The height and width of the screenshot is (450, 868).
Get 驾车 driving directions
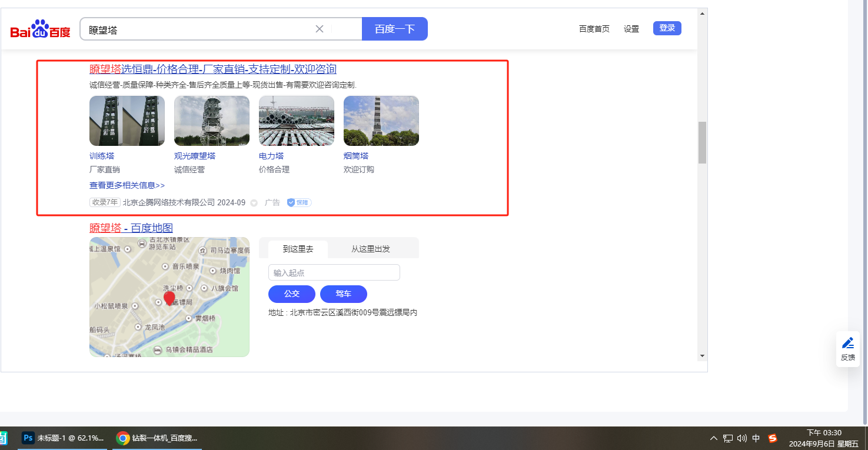(344, 294)
